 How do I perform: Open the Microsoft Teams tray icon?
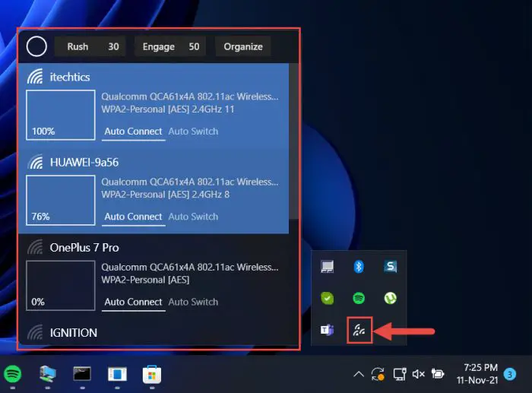(327, 330)
